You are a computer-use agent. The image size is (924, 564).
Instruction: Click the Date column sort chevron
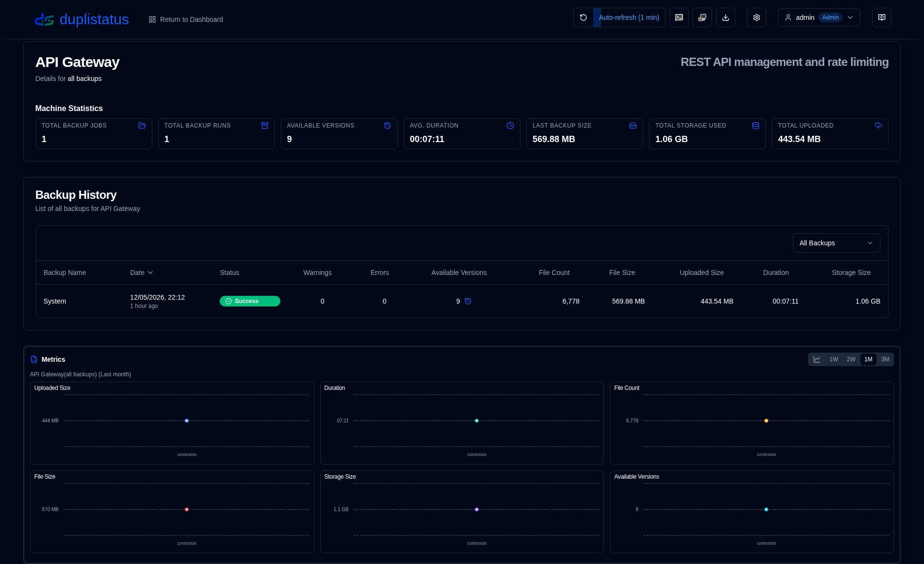click(150, 273)
